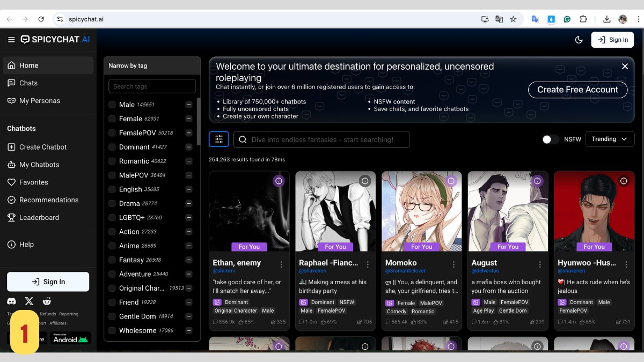This screenshot has width=644, height=362.
Task: Tick the Romantic tag checkbox
Action: (x=112, y=161)
